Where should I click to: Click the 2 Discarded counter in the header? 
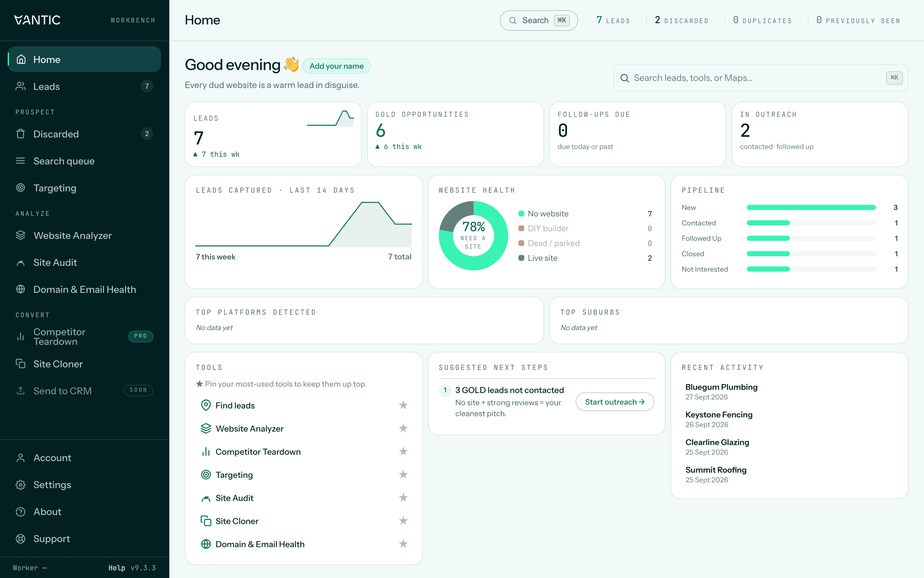point(681,20)
